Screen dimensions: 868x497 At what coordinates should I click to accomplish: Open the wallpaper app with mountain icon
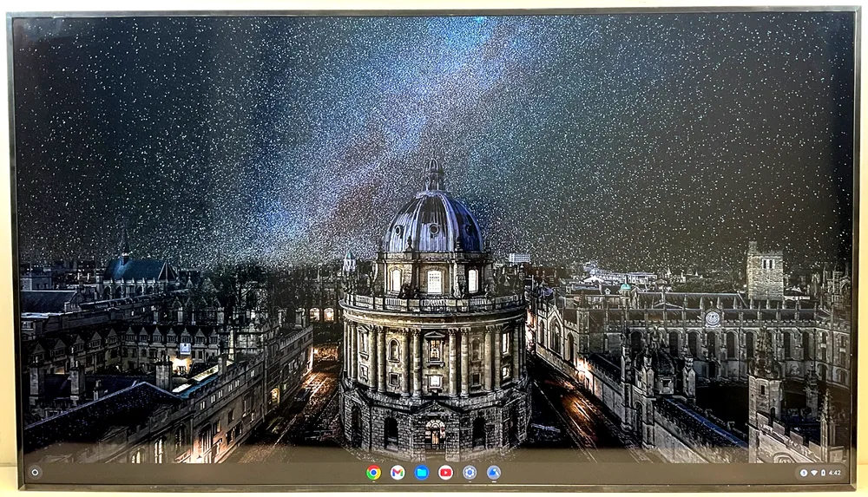tap(494, 472)
